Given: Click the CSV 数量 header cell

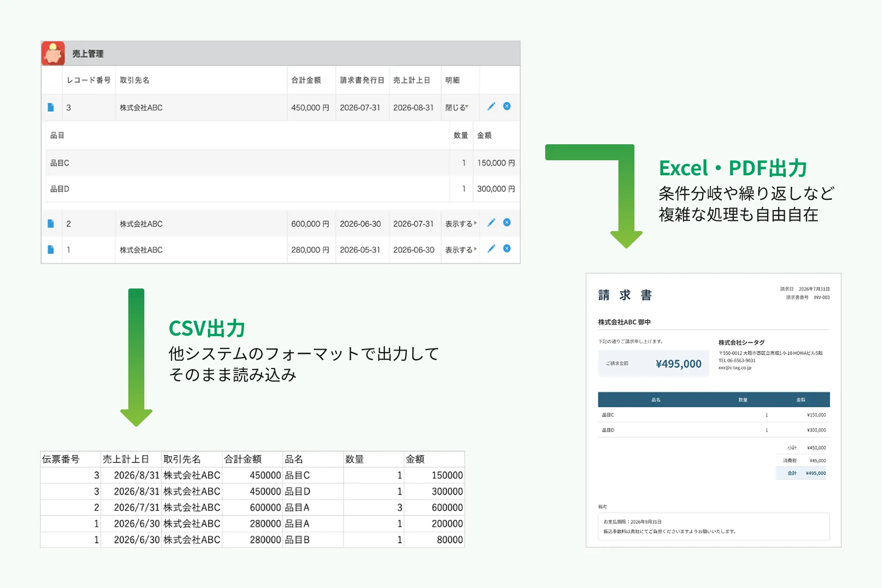Looking at the screenshot, I should 374,459.
